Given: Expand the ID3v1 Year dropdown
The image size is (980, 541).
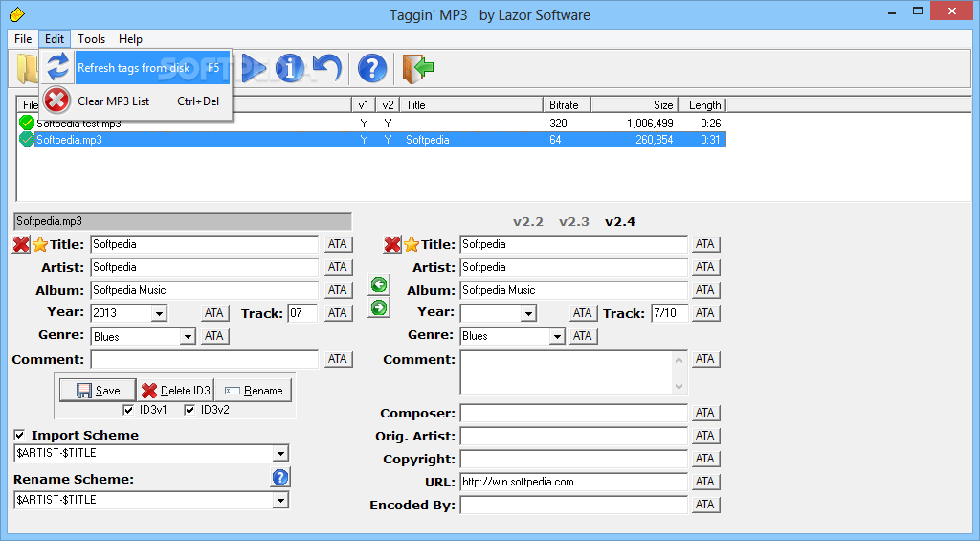Looking at the screenshot, I should (x=160, y=313).
